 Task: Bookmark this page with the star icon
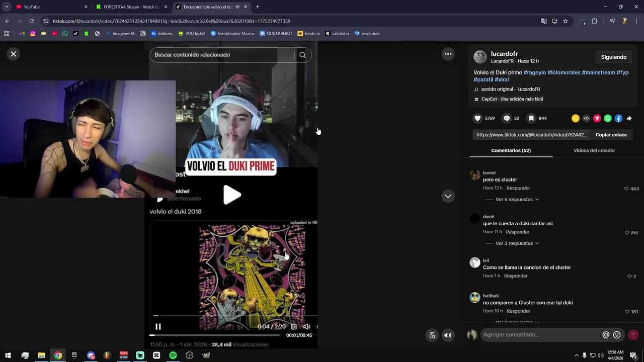pyautogui.click(x=566, y=21)
